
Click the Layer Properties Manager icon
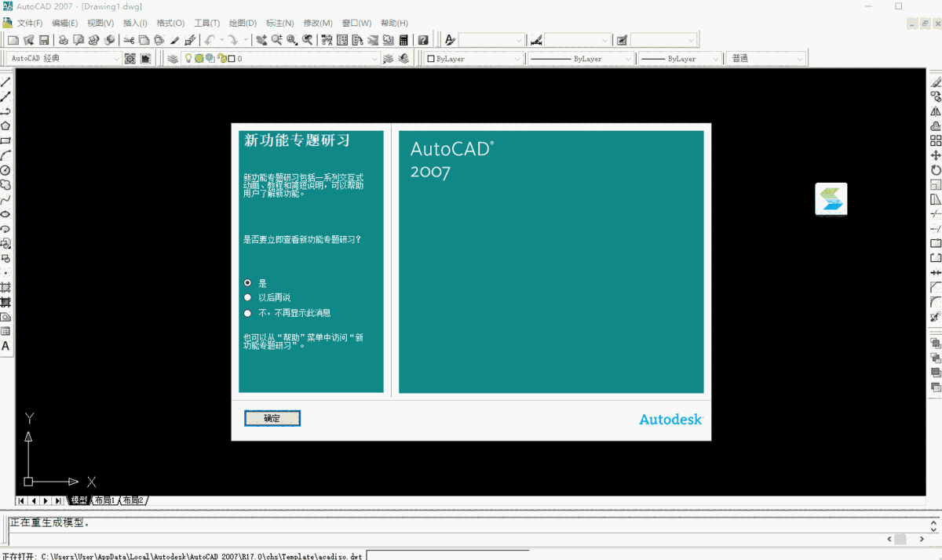pos(171,57)
